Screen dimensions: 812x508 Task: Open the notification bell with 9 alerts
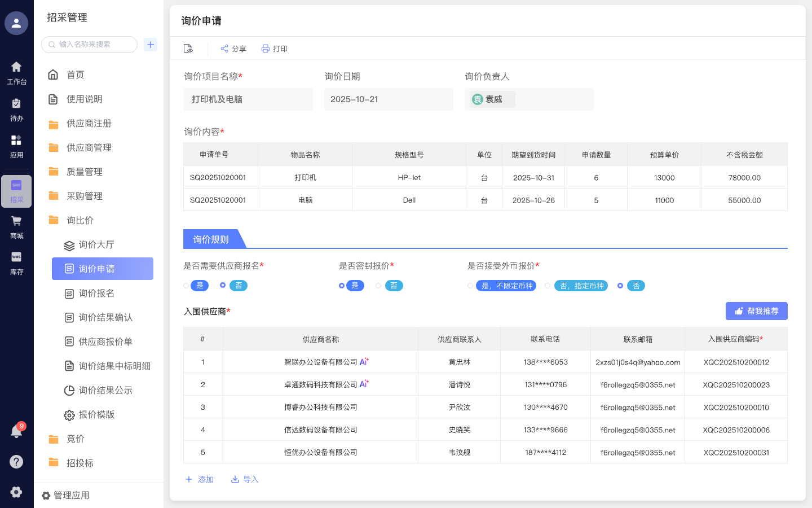[x=16, y=432]
